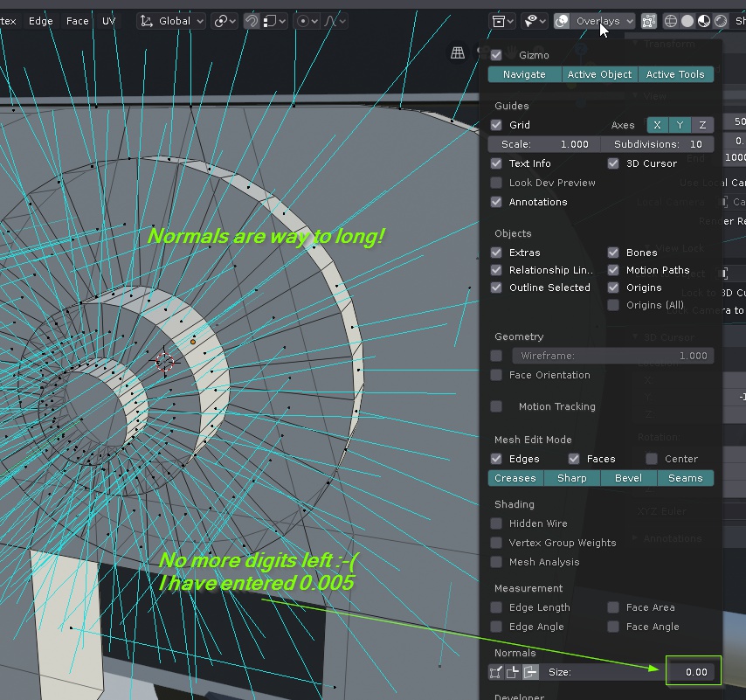Image resolution: width=746 pixels, height=700 pixels.
Task: Toggle the Z axis button
Action: [702, 125]
